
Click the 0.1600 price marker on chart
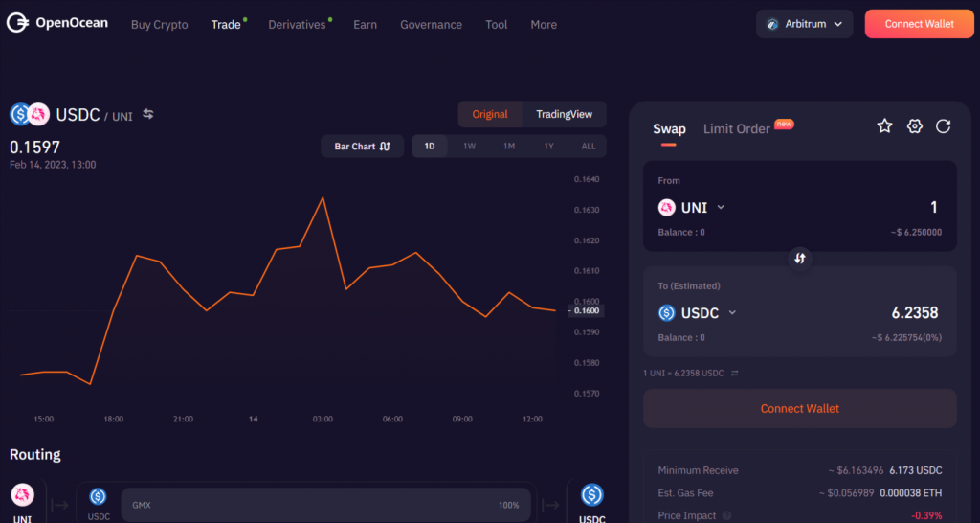tap(587, 311)
